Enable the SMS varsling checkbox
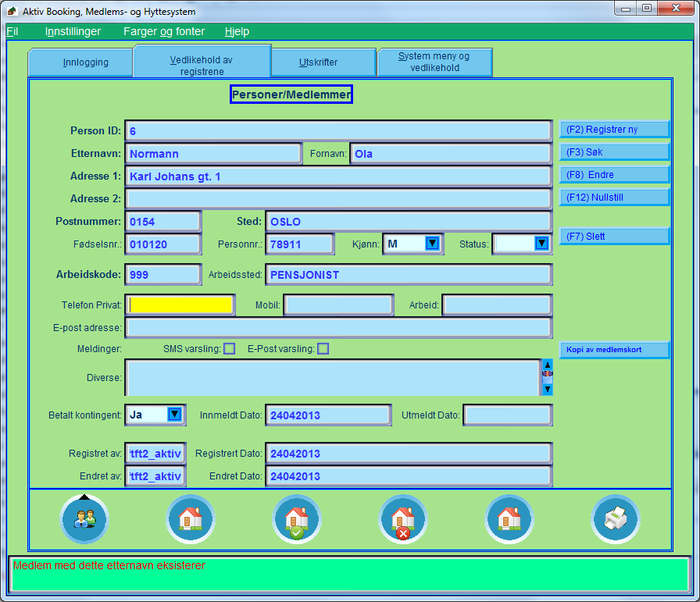This screenshot has width=700, height=602. pyautogui.click(x=229, y=349)
